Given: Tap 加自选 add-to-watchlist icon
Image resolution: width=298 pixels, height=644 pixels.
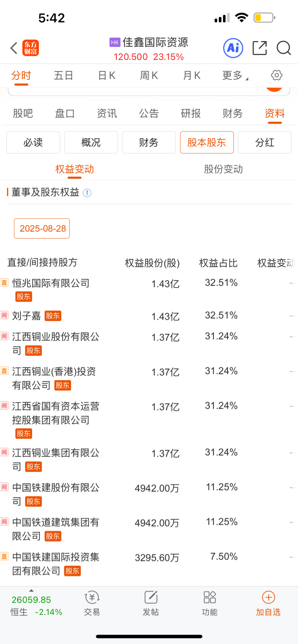Looking at the screenshot, I should point(268,603).
